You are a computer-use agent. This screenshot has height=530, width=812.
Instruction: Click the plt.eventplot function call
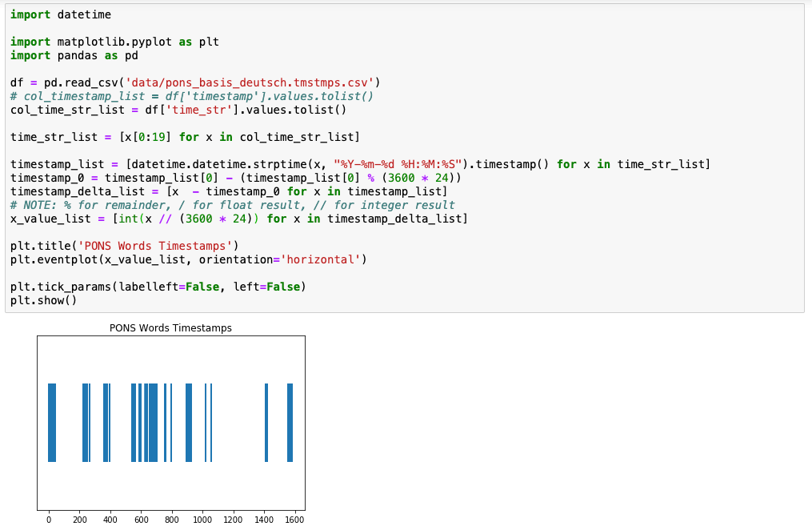[x=56, y=259]
